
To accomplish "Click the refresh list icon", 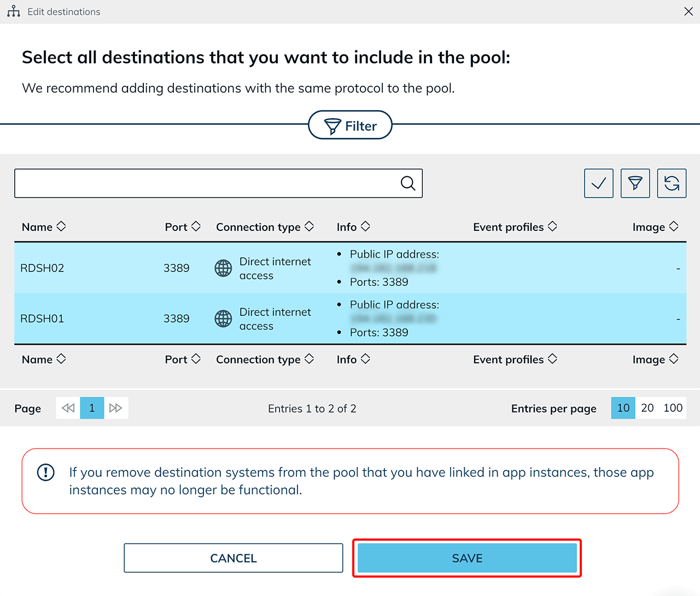I will 672,183.
